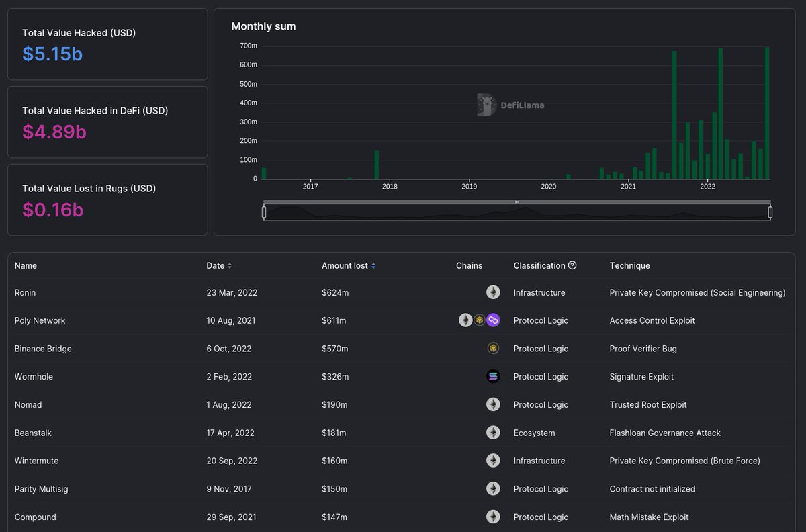Click the Monthly sum chart title
Viewport: 806px width, 532px height.
[263, 26]
